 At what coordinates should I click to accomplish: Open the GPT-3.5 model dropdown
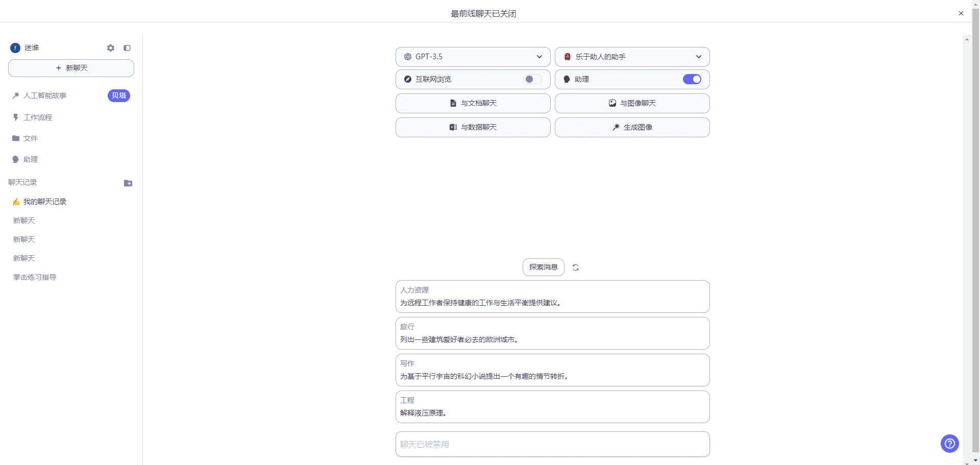click(x=473, y=57)
